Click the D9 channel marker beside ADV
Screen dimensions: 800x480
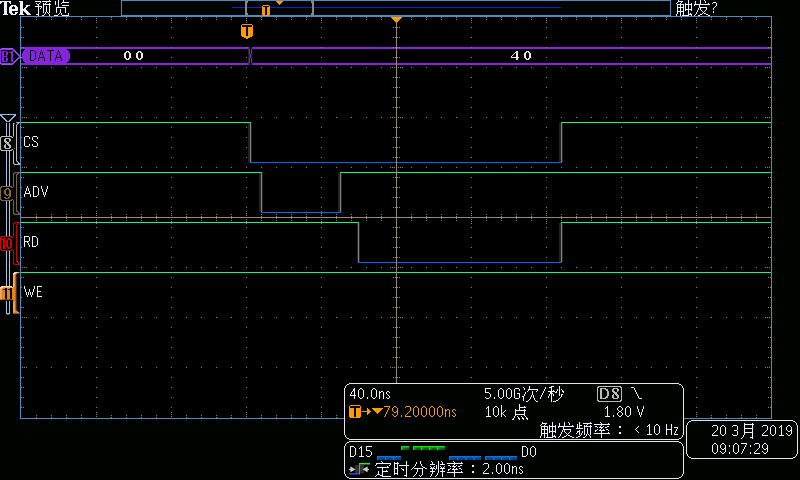point(7,194)
